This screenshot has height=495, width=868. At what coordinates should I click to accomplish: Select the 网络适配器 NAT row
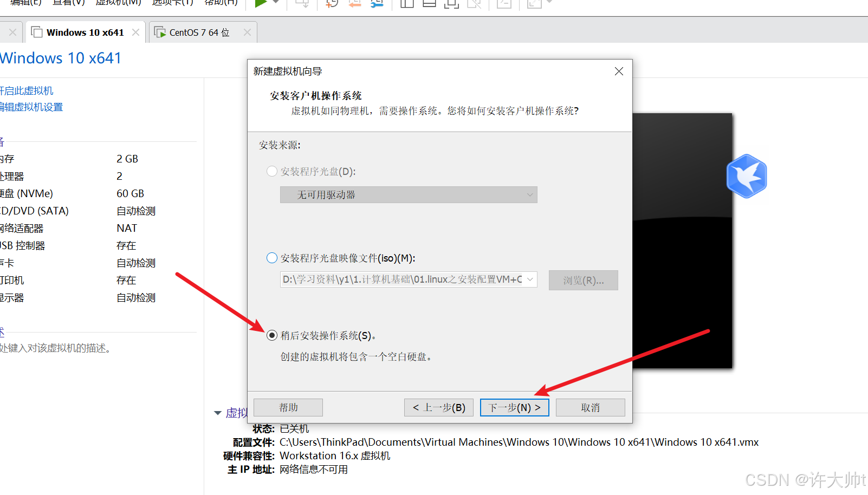[x=98, y=228]
